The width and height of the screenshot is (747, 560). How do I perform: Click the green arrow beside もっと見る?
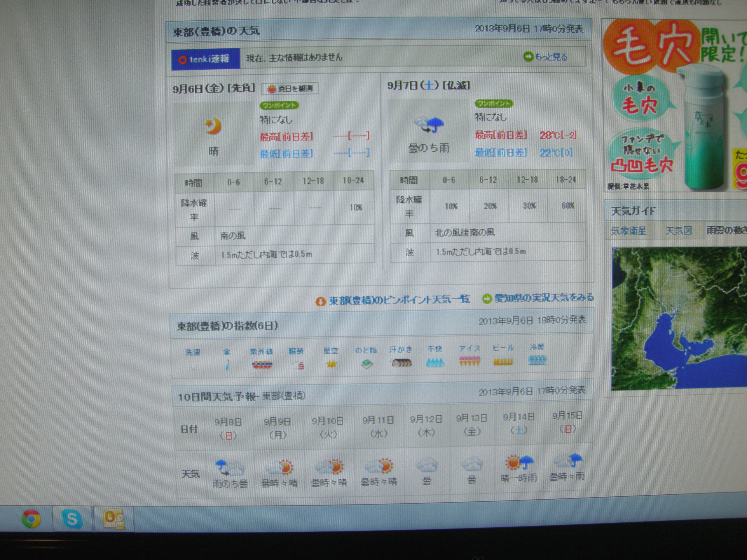528,57
